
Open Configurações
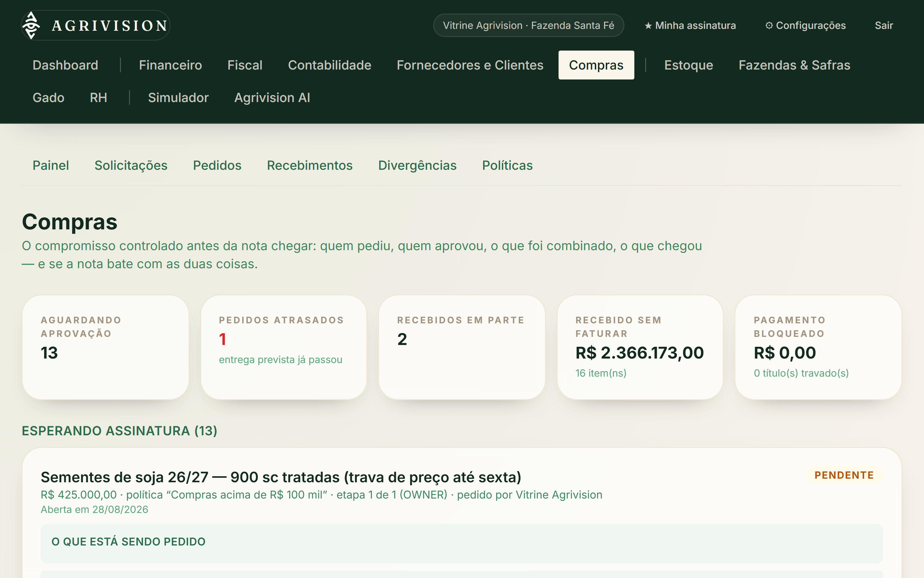[x=805, y=25]
